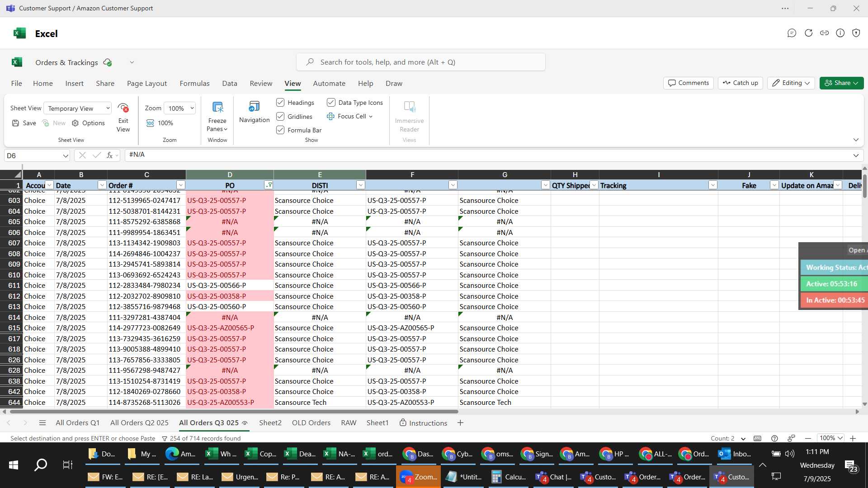Click the Zoom to 100% icon
Viewport: 868px width, 488px height.
pyautogui.click(x=150, y=123)
